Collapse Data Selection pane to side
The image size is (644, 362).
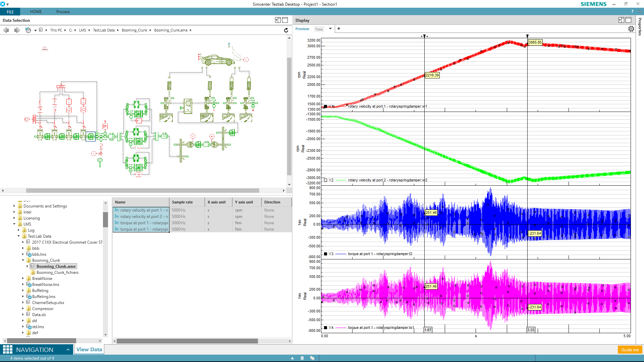278,20
